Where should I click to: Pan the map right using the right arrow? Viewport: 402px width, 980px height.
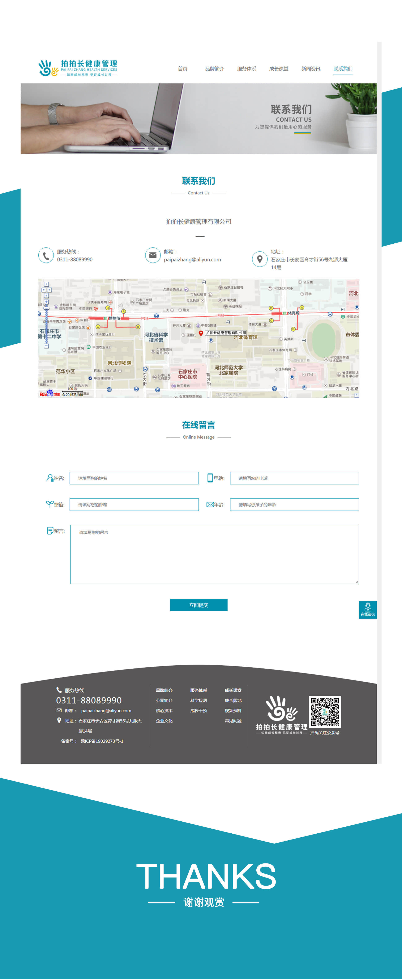coord(49,290)
